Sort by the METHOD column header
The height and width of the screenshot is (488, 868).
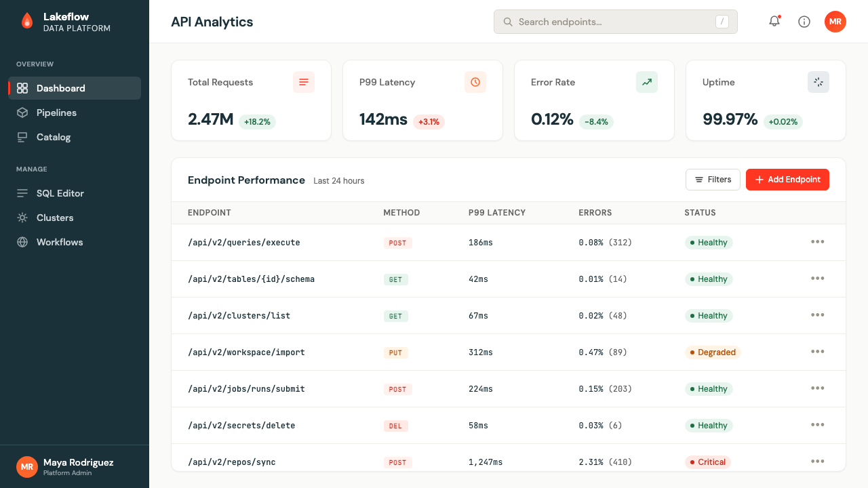[x=401, y=213]
